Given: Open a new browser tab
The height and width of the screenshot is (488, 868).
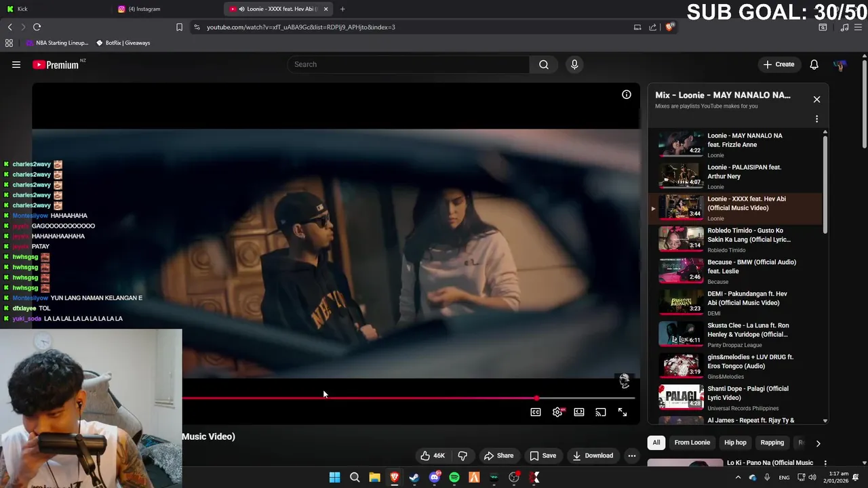Looking at the screenshot, I should [342, 9].
